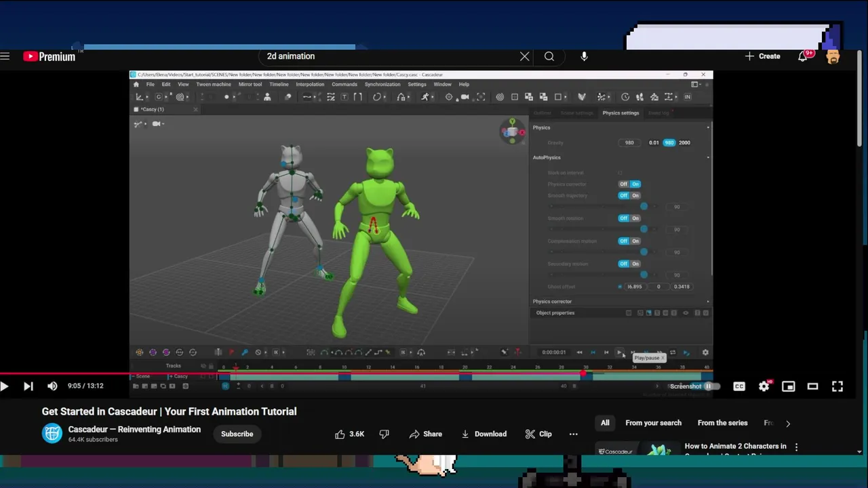Open the Interpolation menu
The width and height of the screenshot is (868, 488).
(x=310, y=85)
